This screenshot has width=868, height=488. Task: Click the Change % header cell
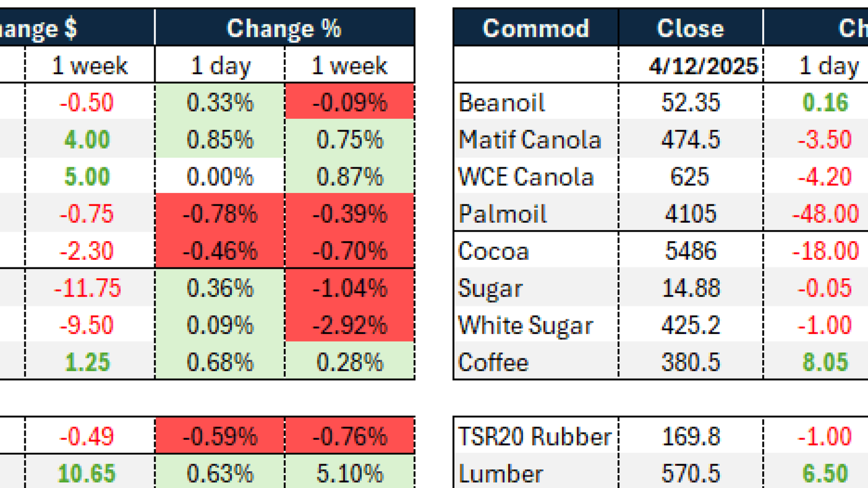click(x=284, y=28)
